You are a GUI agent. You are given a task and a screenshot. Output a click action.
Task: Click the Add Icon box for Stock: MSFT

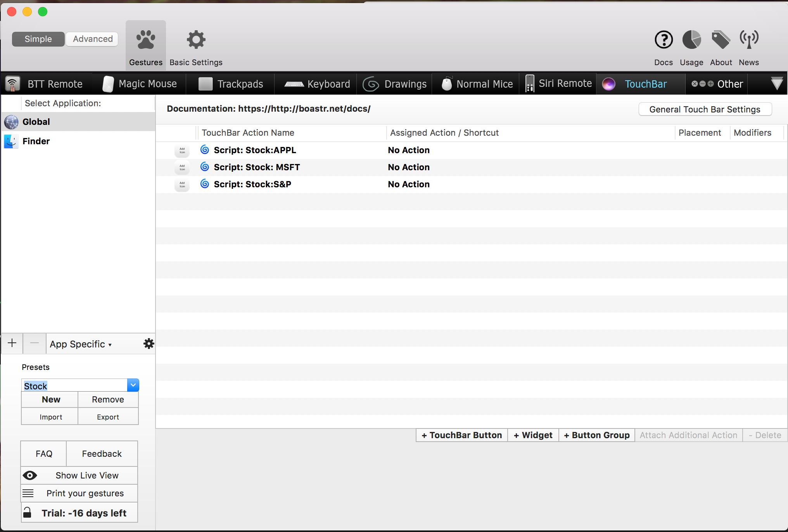point(182,168)
